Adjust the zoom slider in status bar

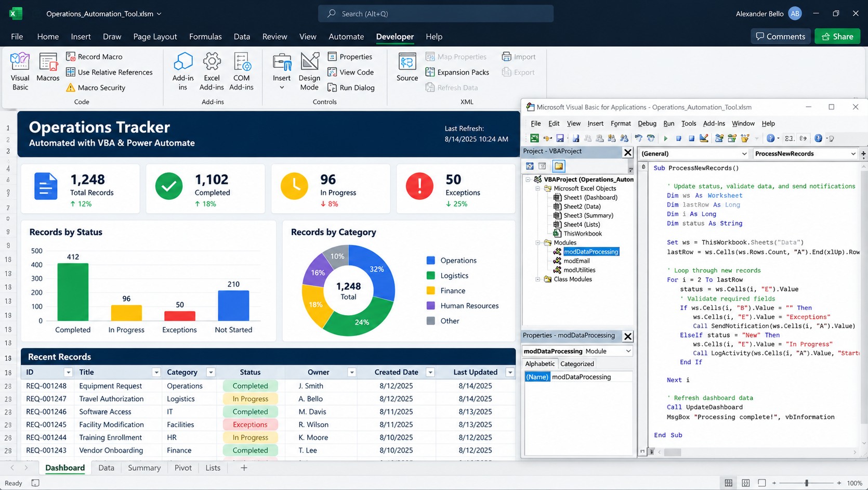pyautogui.click(x=807, y=483)
